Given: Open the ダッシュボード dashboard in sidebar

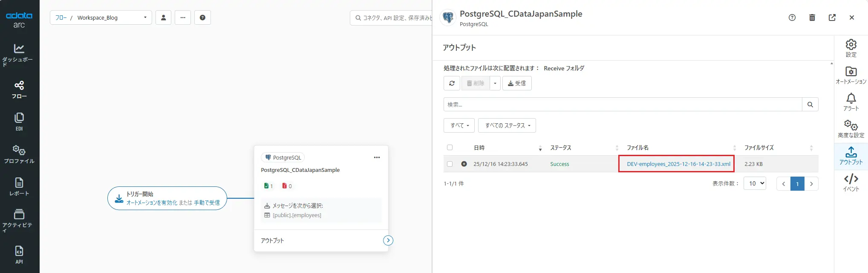Looking at the screenshot, I should click(19, 55).
